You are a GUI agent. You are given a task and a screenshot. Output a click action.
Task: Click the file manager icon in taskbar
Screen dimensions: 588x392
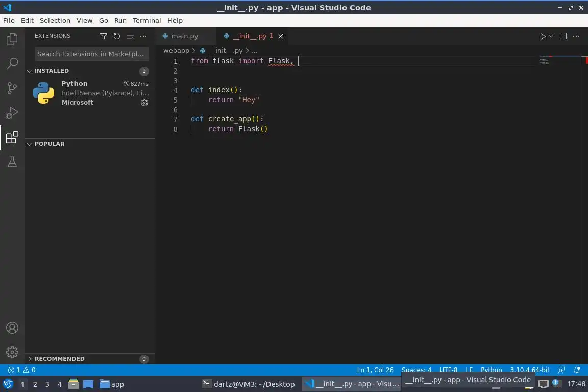[x=73, y=384]
